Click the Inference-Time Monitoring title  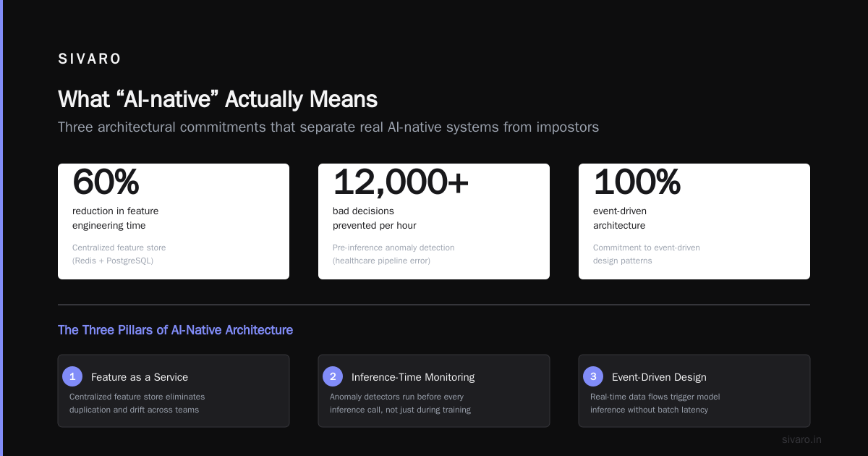pyautogui.click(x=413, y=377)
